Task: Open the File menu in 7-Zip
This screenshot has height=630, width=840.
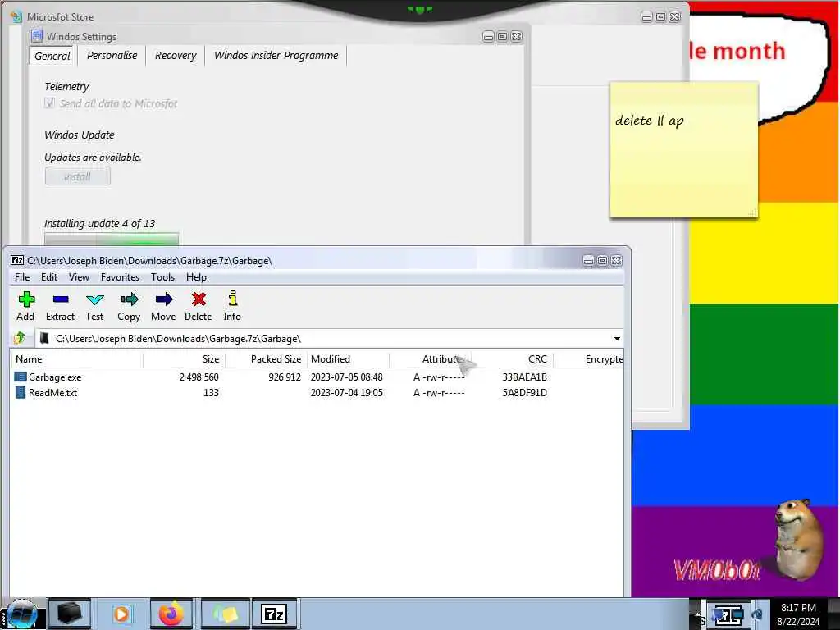Action: 22,277
